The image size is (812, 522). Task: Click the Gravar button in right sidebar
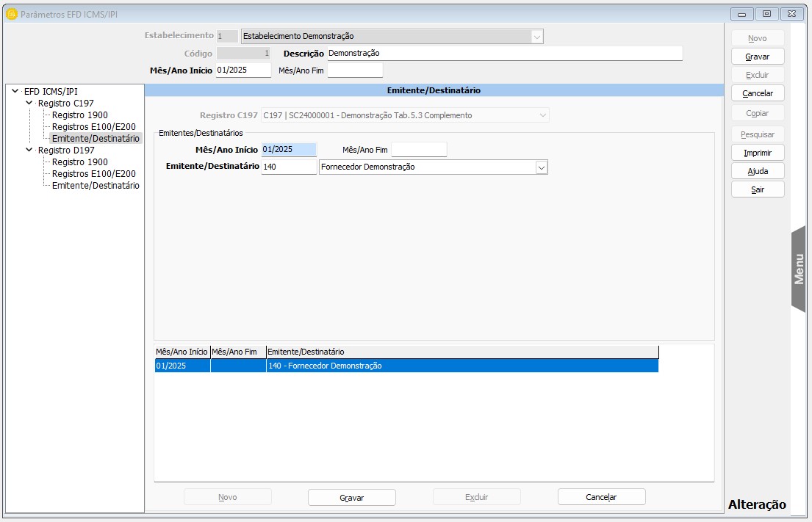tap(758, 57)
